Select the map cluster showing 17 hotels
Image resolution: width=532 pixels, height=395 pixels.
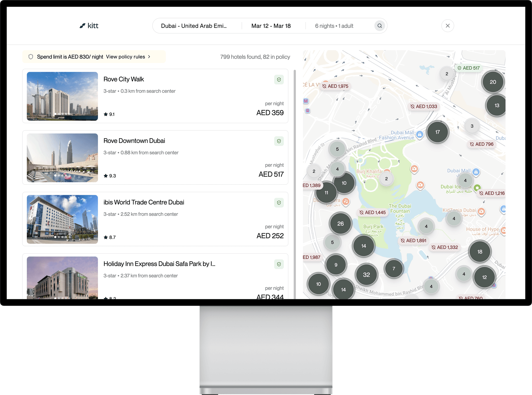437,132
